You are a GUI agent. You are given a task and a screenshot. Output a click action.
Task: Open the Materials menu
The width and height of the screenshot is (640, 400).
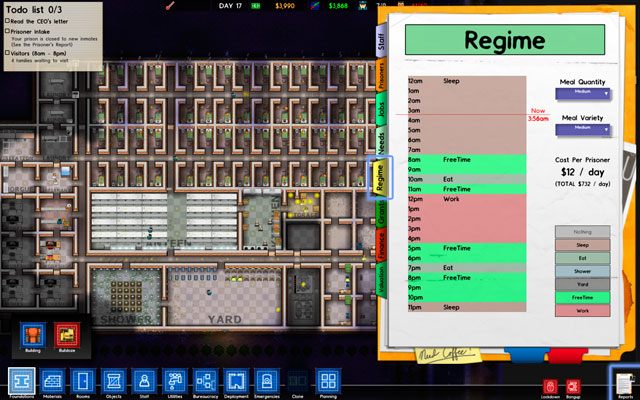[x=52, y=381]
